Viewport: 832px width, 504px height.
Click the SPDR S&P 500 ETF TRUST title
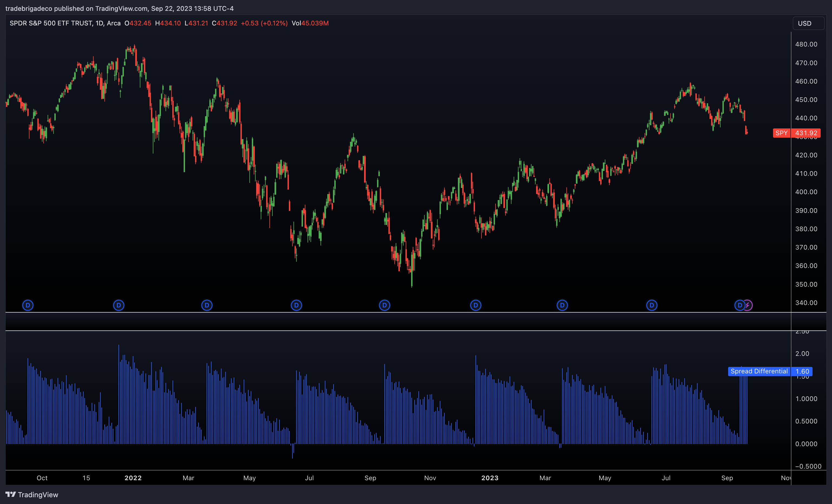(x=51, y=23)
